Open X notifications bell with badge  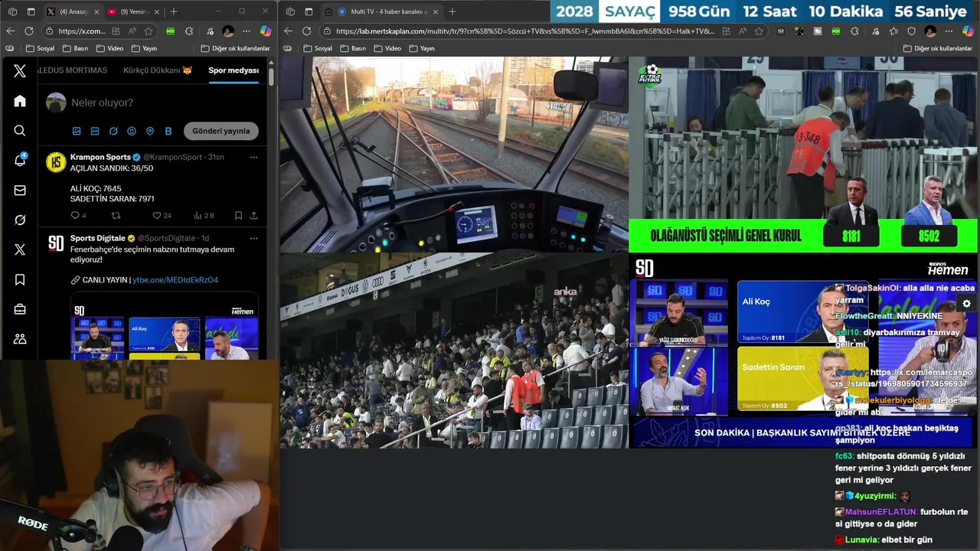pyautogui.click(x=20, y=160)
